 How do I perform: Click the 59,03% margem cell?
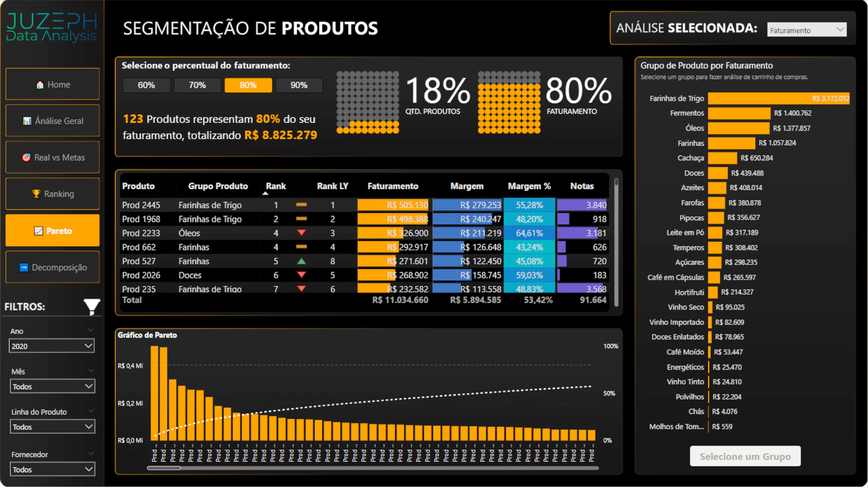pyautogui.click(x=529, y=275)
